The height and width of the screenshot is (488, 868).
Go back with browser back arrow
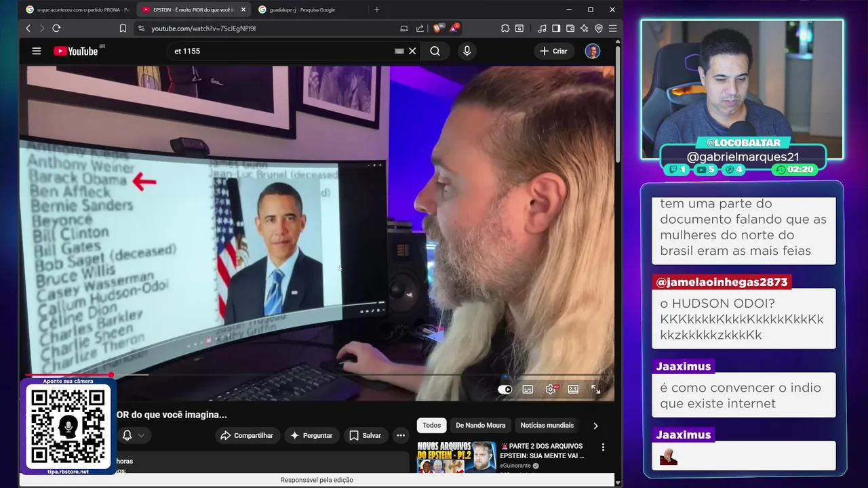pyautogui.click(x=28, y=28)
